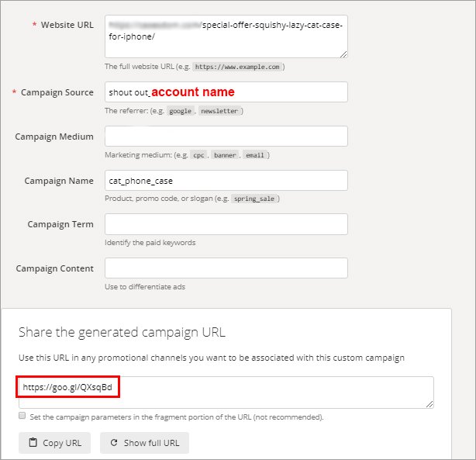Click the Campaign Name field with cat_phone_case

pos(226,181)
